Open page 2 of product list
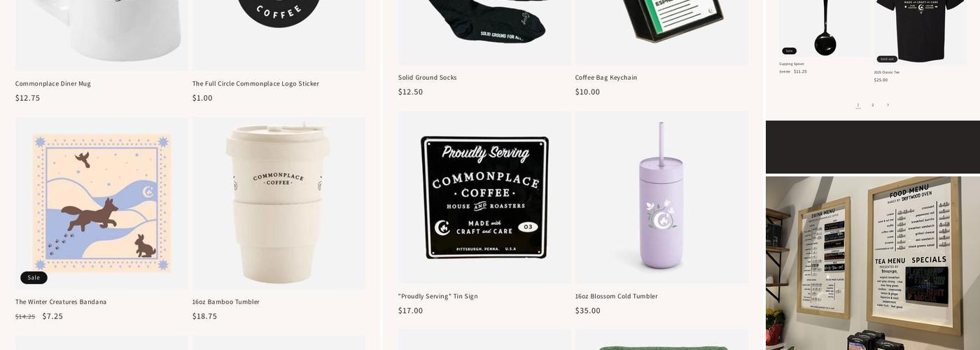980x350 pixels. pos(873,105)
